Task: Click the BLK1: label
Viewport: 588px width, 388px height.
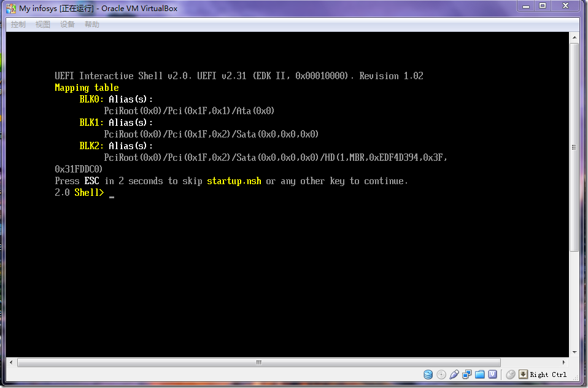Action: click(91, 123)
